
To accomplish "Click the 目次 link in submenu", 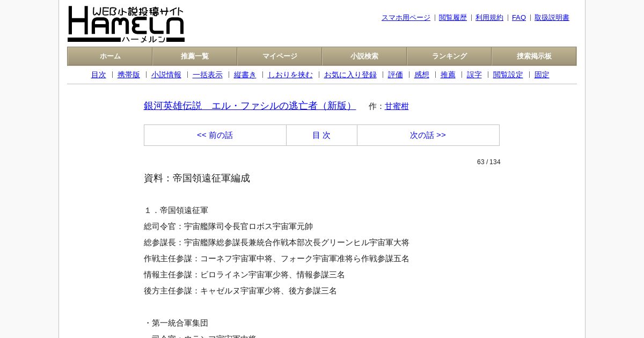I will [99, 75].
